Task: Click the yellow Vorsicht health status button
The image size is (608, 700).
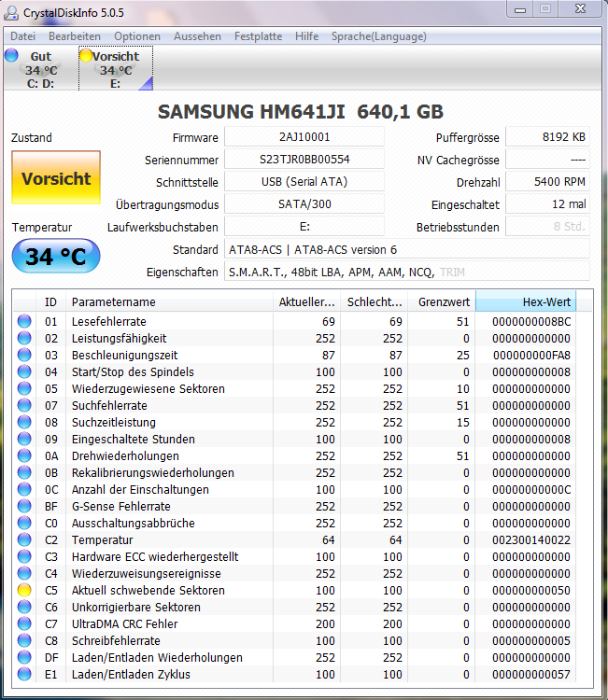Action: [56, 177]
